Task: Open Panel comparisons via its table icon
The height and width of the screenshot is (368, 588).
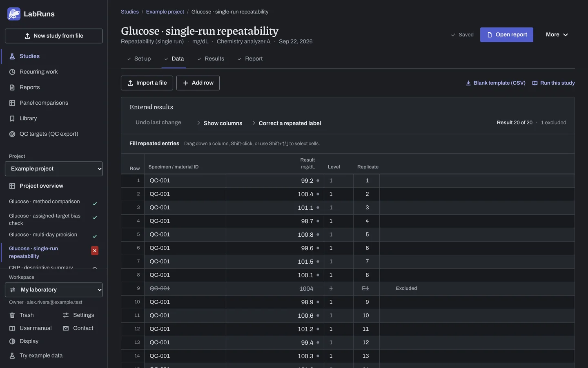Action: click(12, 103)
